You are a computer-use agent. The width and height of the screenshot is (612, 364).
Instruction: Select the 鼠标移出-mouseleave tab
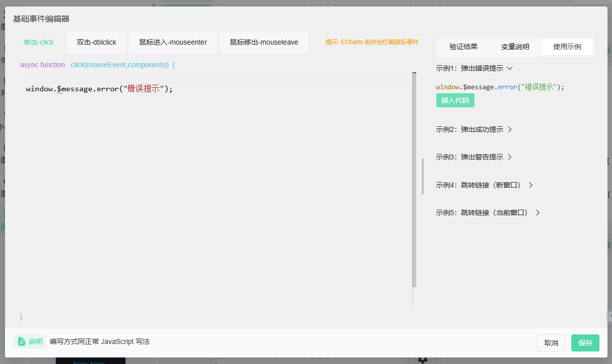click(x=264, y=42)
